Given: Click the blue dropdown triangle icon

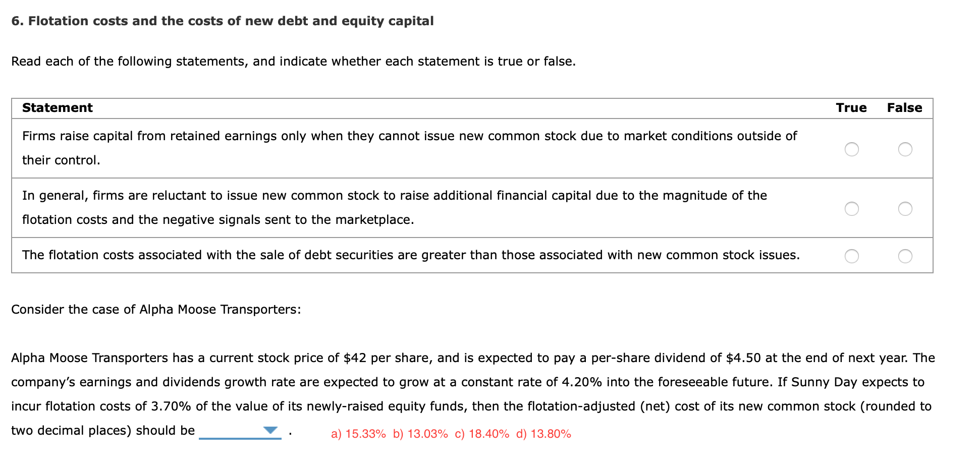Looking at the screenshot, I should tap(270, 430).
